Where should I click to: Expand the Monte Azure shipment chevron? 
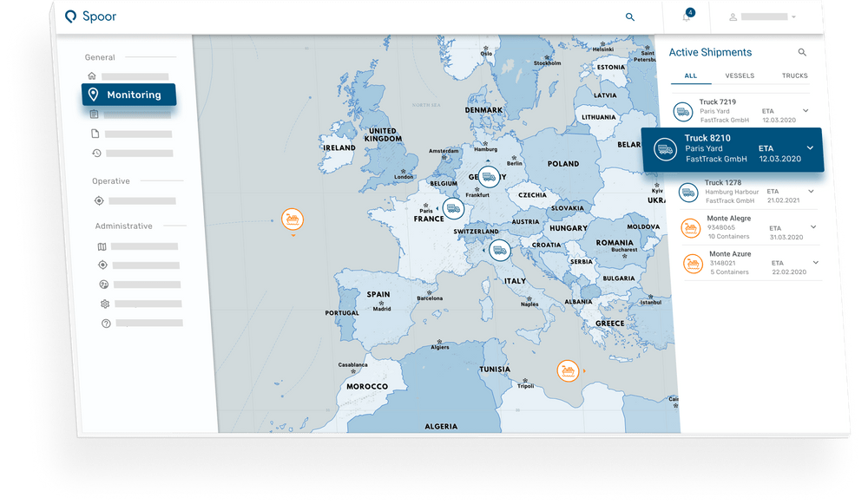(x=816, y=262)
